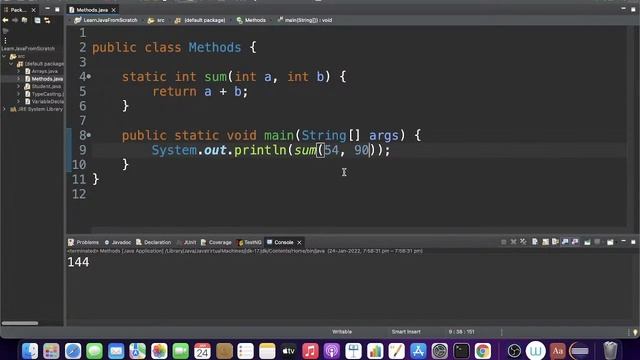Open the Problems tab
Screen dimensions: 640x360
click(x=84, y=242)
